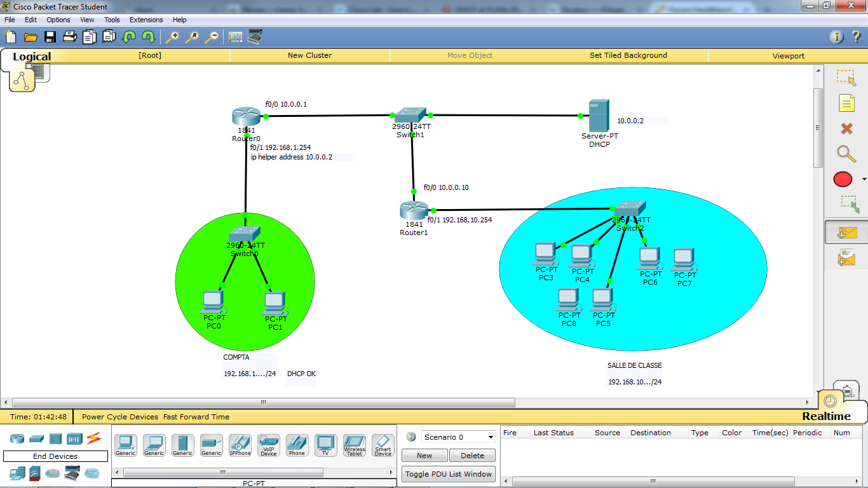Click the New scenario button
The image size is (868, 488).
click(x=424, y=455)
